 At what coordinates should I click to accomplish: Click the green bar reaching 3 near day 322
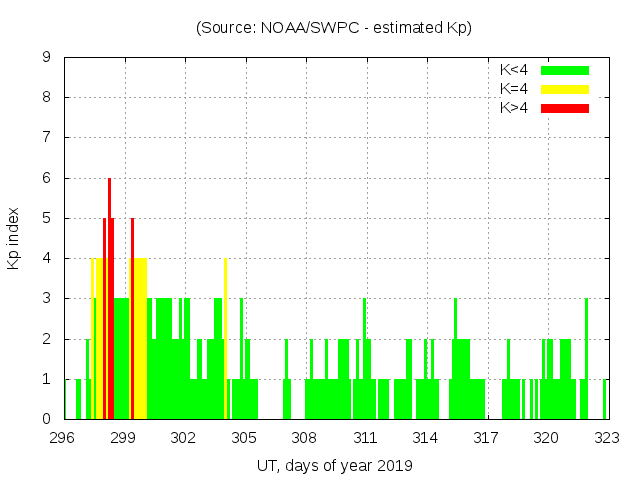[587, 360]
